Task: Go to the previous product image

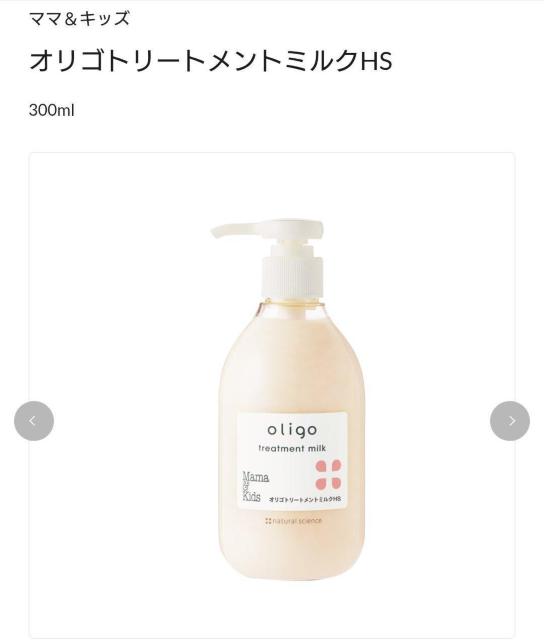Action: tap(34, 421)
